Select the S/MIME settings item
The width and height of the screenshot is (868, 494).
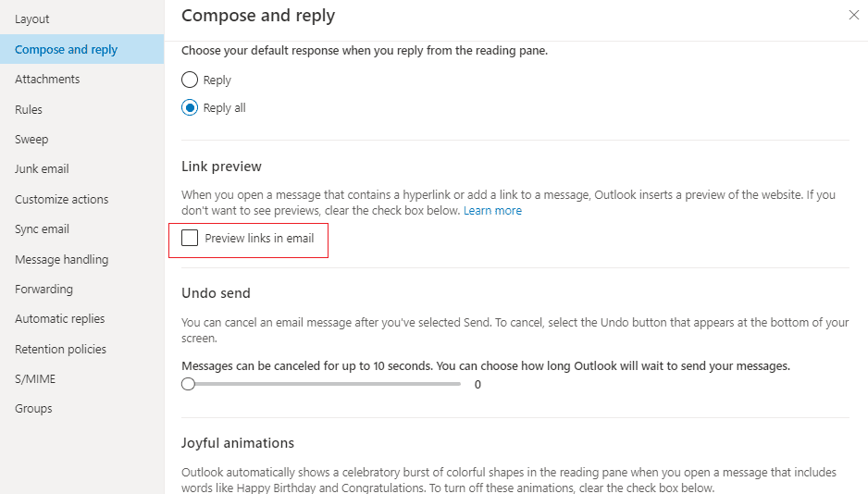coord(35,379)
